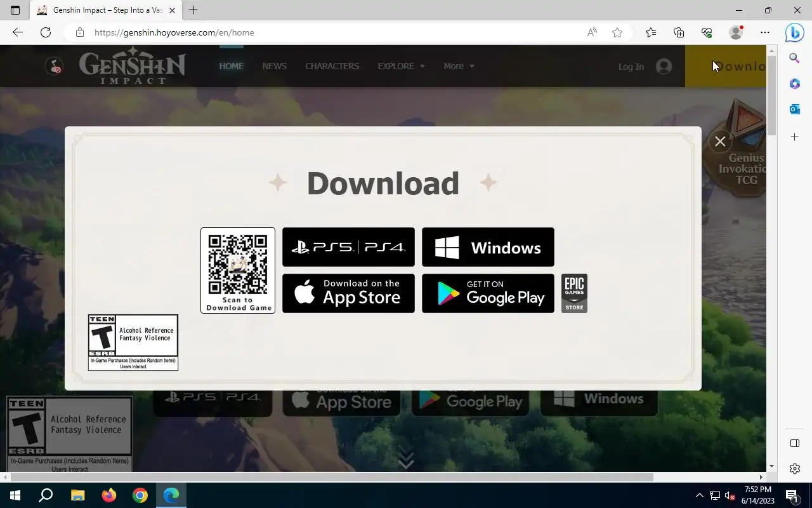Click the user avatar icon beside Log In
Image resolution: width=812 pixels, height=508 pixels.
664,66
